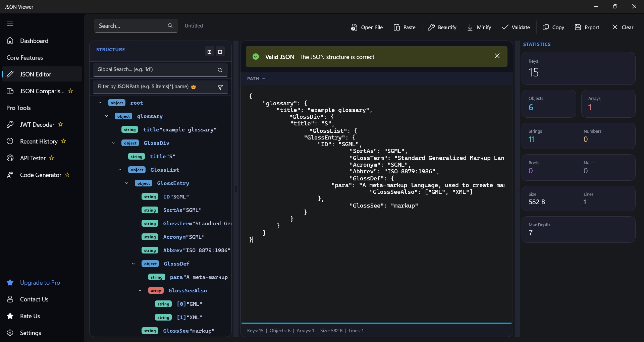Click the JSONPath filter funnel icon
Image resolution: width=644 pixels, height=342 pixels.
pyautogui.click(x=220, y=87)
